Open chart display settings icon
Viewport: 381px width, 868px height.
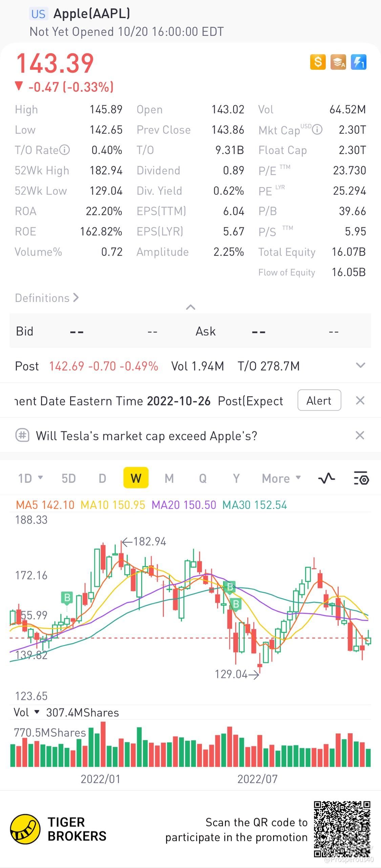[x=361, y=478]
